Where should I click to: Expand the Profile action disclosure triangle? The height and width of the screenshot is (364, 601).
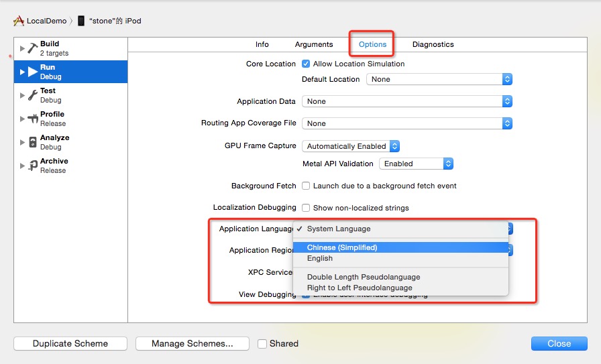[x=22, y=119]
